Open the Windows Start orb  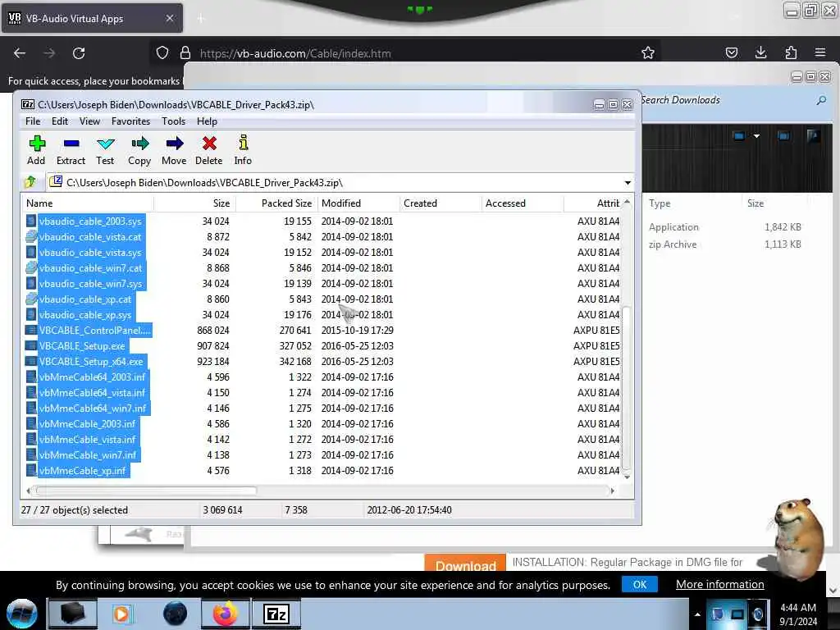pyautogui.click(x=22, y=614)
